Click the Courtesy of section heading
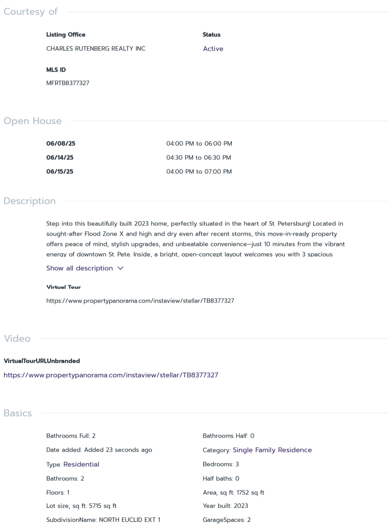The height and width of the screenshot is (532, 392). pos(30,12)
